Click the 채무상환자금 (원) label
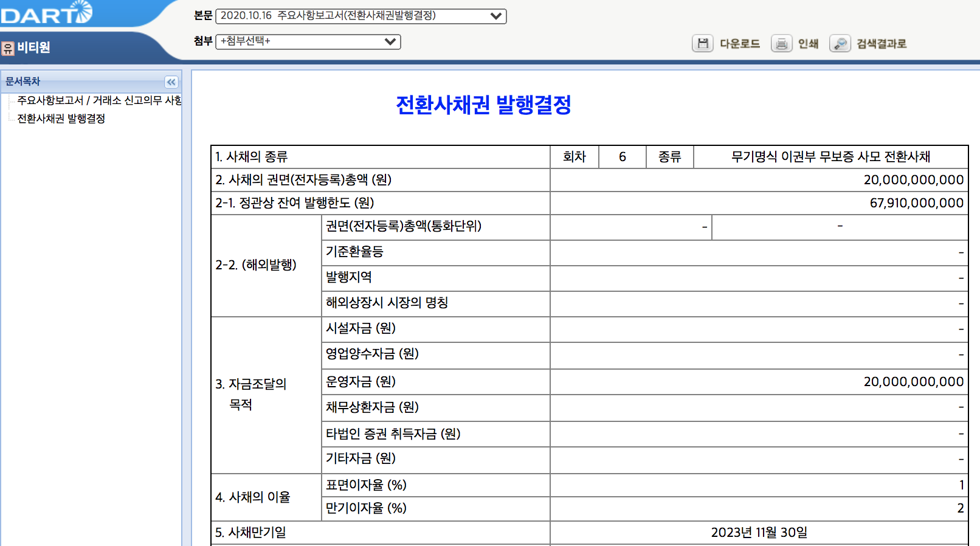Image resolution: width=980 pixels, height=546 pixels. pos(372,407)
